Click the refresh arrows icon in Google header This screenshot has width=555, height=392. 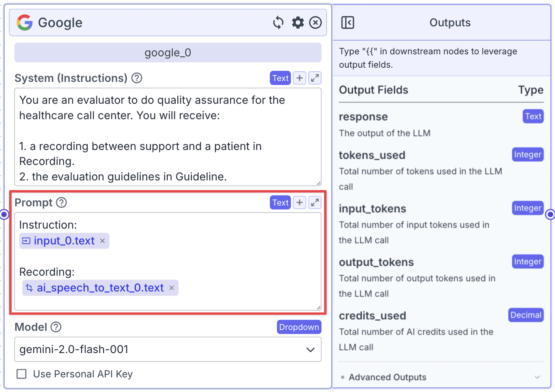[278, 23]
